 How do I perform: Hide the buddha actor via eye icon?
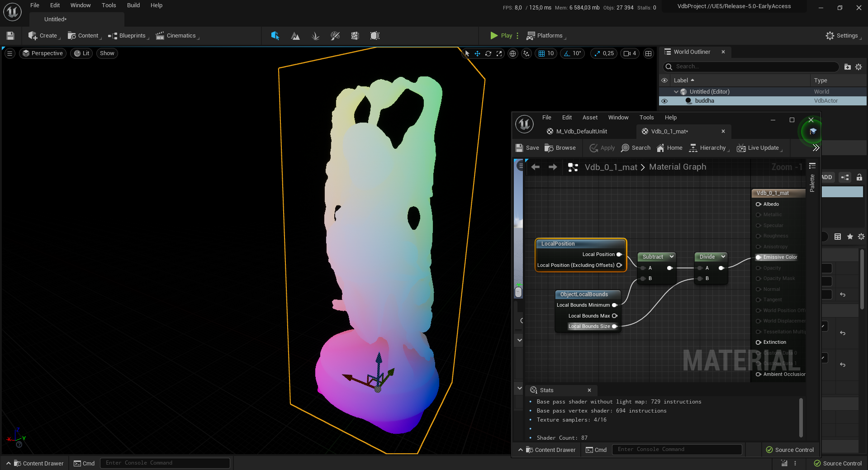coord(664,101)
